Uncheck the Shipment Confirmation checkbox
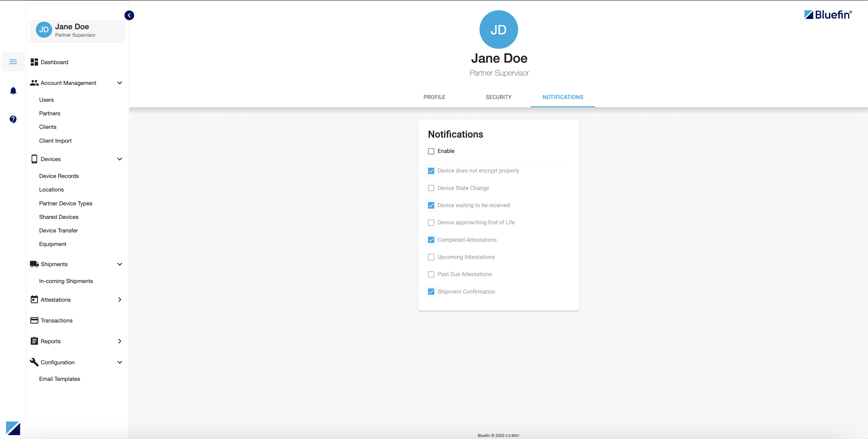 click(x=431, y=291)
